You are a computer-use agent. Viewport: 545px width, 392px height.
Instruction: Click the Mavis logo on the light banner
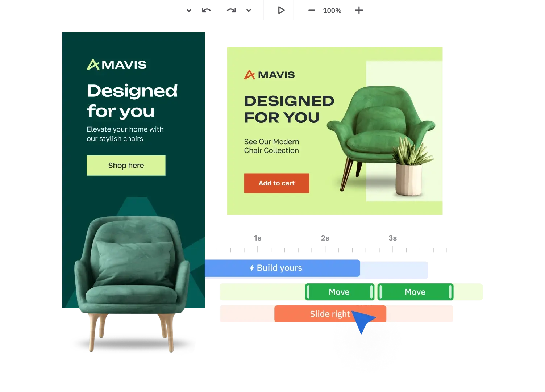(270, 75)
